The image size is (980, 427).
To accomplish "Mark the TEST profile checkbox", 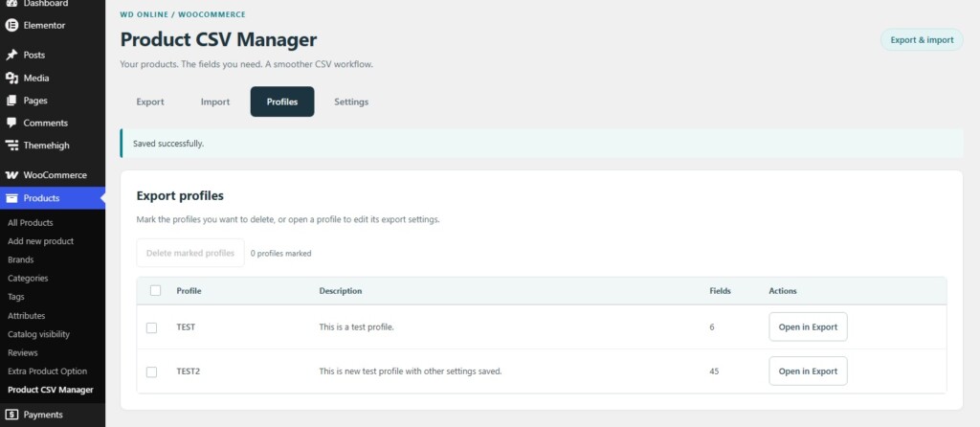I will click(151, 327).
